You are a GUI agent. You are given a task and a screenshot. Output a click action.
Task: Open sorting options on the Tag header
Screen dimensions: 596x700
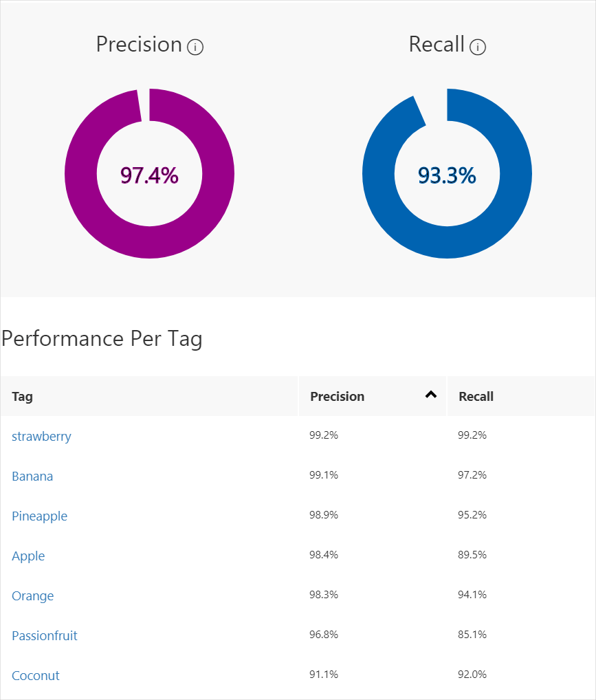21,396
